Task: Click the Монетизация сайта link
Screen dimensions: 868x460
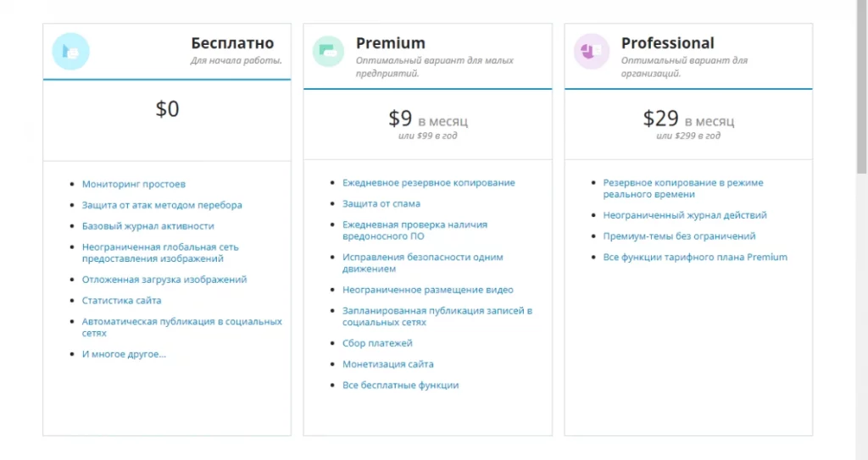Action: point(388,364)
